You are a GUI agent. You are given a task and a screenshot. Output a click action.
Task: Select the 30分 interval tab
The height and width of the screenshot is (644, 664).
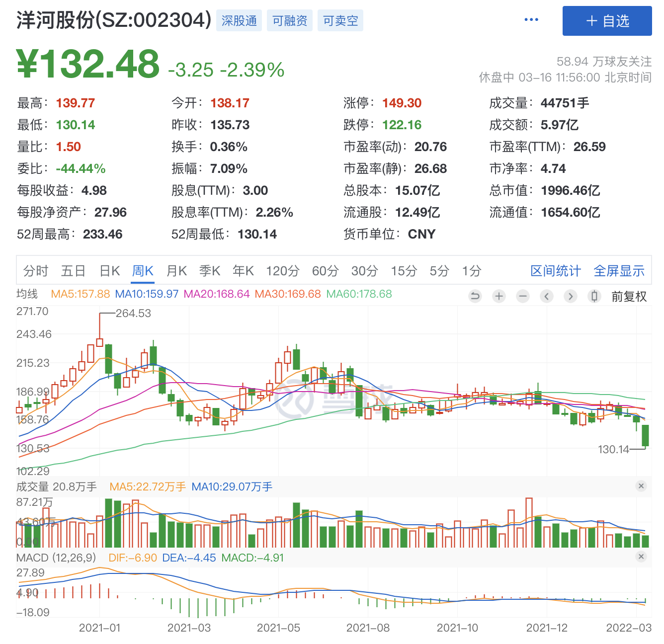(365, 271)
